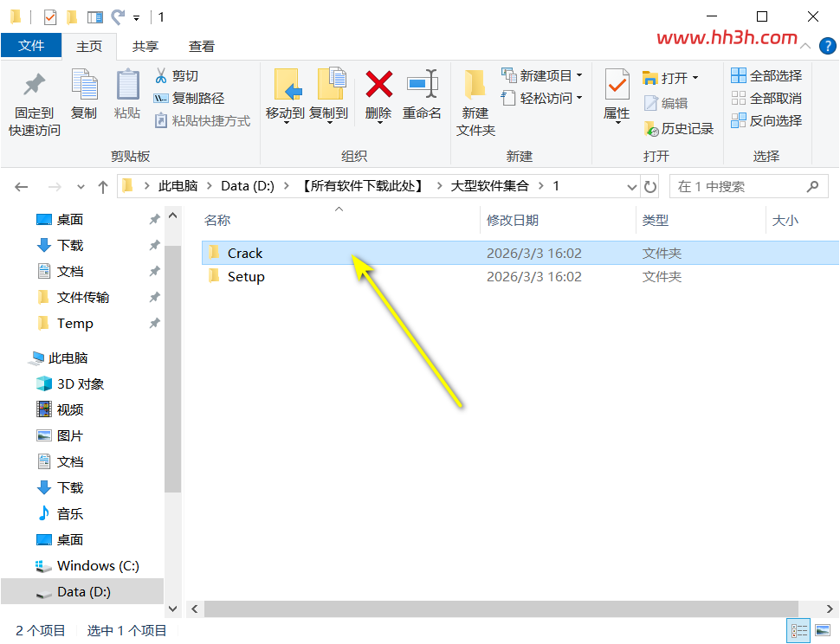Open the New item (新建项目) dropdown

point(541,75)
